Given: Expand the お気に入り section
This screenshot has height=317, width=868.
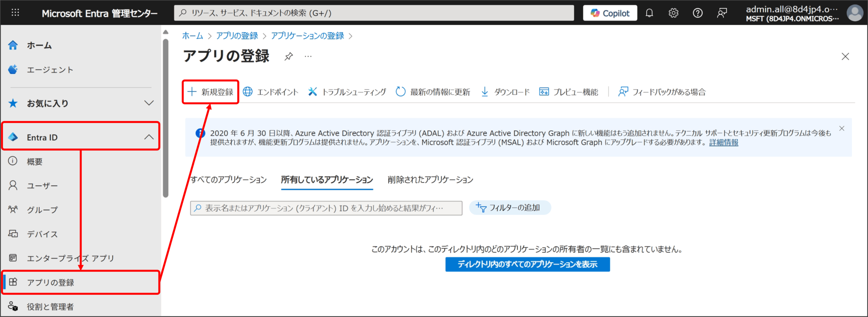Looking at the screenshot, I should pyautogui.click(x=149, y=103).
